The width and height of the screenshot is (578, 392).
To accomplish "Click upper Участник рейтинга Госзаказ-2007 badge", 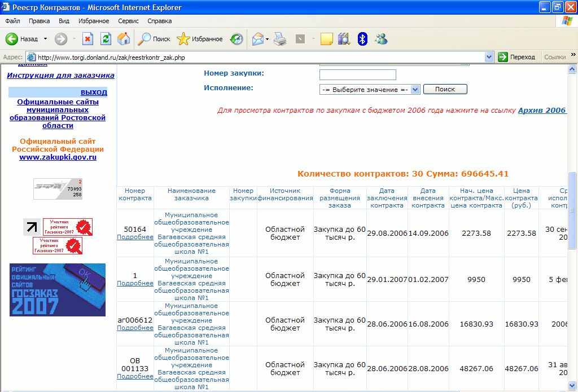I will click(68, 227).
